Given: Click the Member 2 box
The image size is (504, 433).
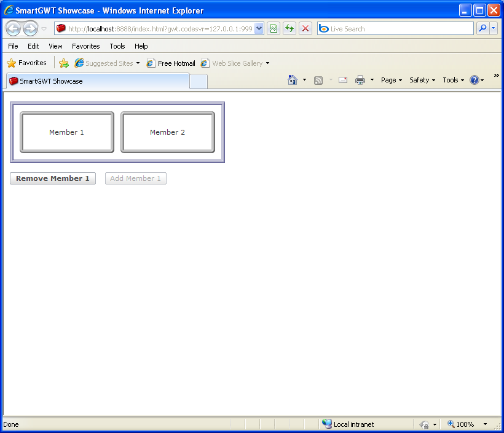Looking at the screenshot, I should (x=167, y=132).
